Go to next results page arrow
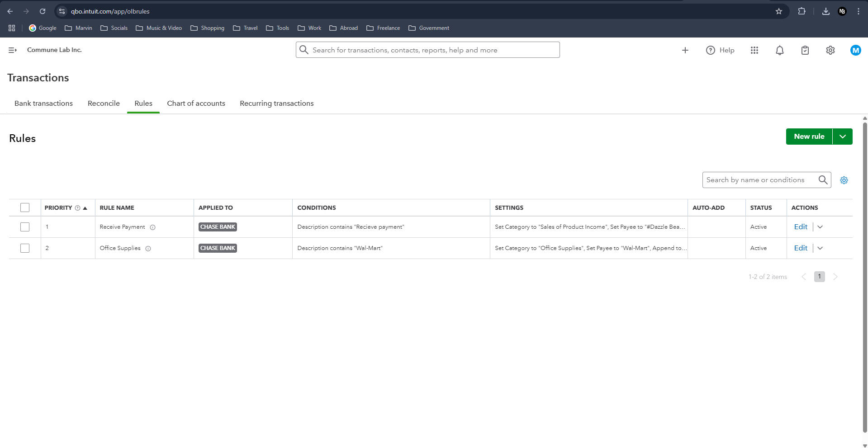868x448 pixels. 835,277
